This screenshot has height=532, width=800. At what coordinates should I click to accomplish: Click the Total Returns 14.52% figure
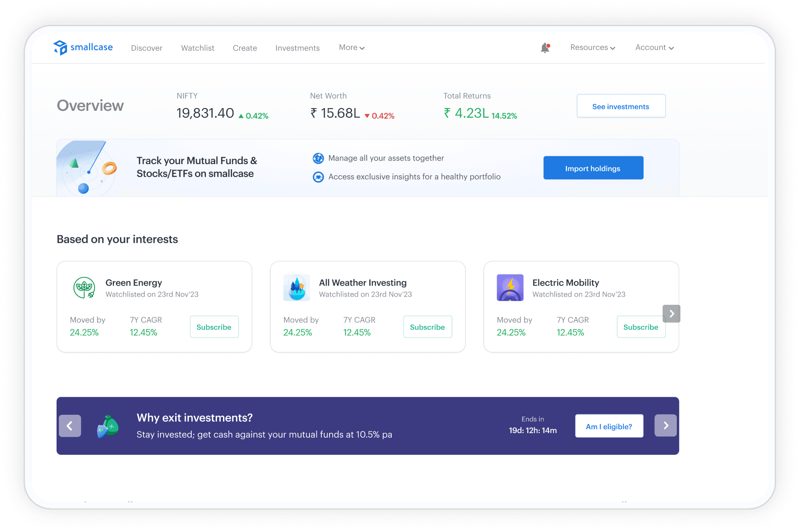(504, 116)
